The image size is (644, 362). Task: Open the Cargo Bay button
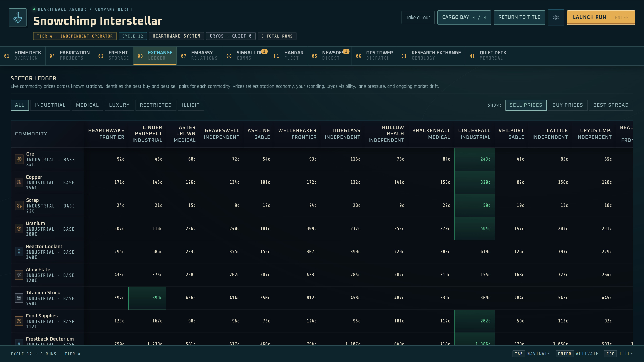[x=464, y=17]
